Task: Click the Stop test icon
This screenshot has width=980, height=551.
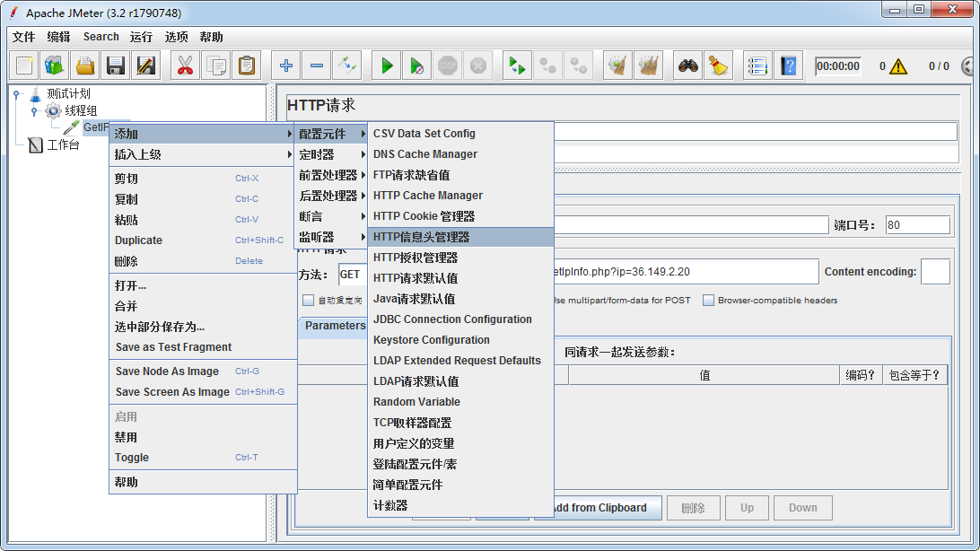Action: pos(448,66)
